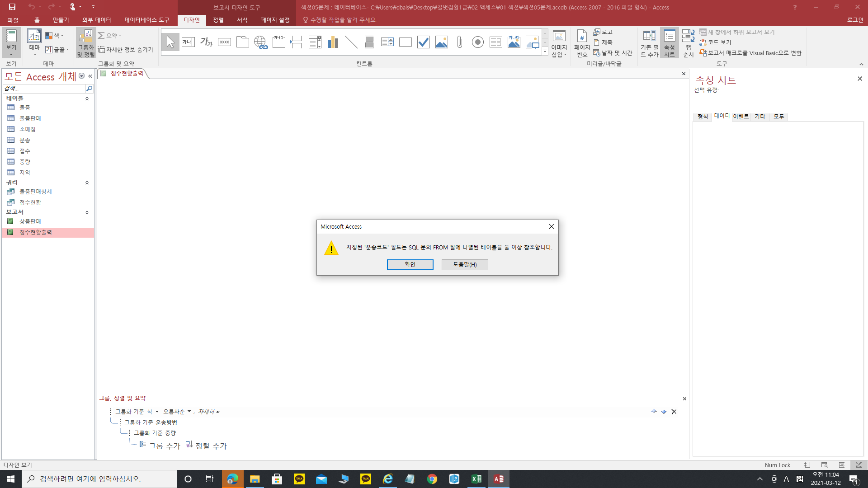Click the Group and Sort button
The height and width of the screenshot is (488, 868).
click(x=85, y=43)
